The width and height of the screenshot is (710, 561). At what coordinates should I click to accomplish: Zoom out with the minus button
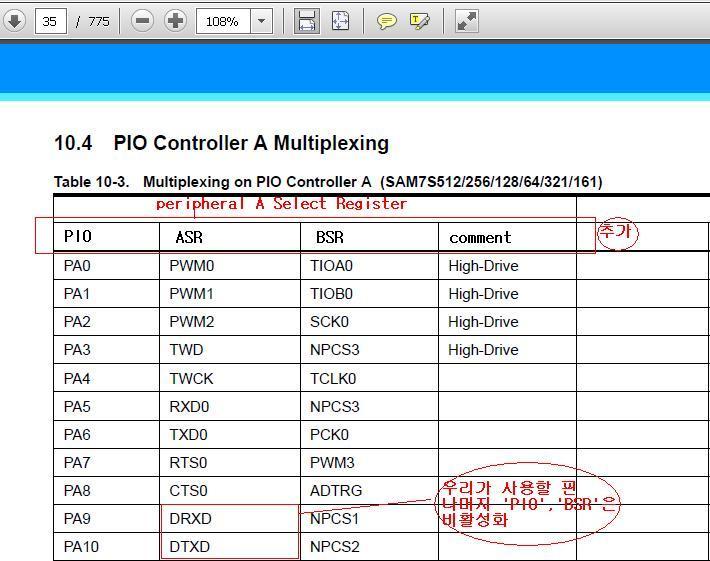(x=142, y=21)
